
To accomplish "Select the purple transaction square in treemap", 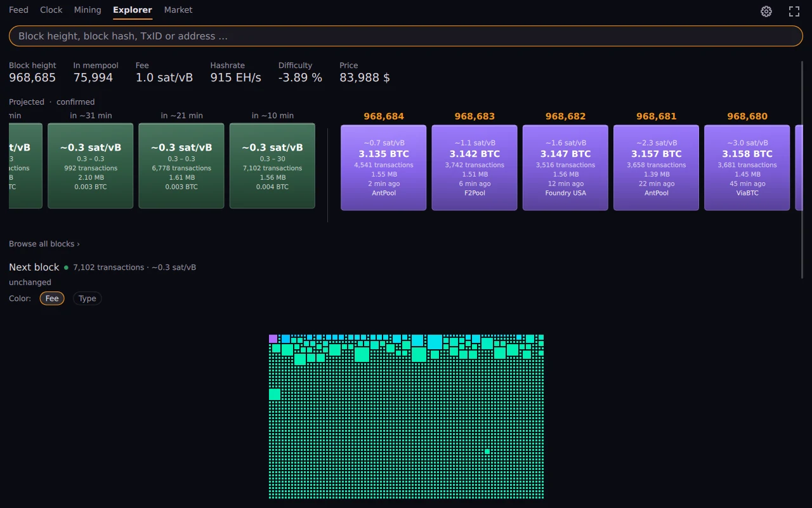I will [273, 339].
